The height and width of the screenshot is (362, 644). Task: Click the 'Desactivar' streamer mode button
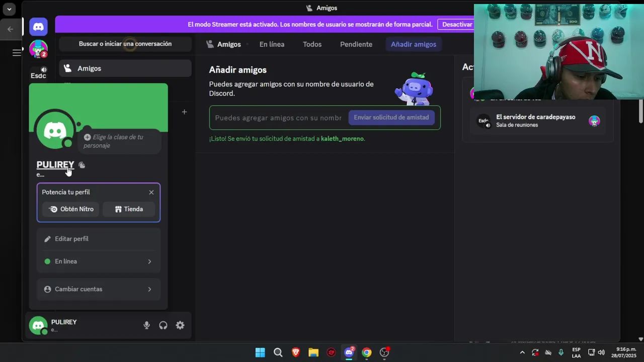click(457, 24)
